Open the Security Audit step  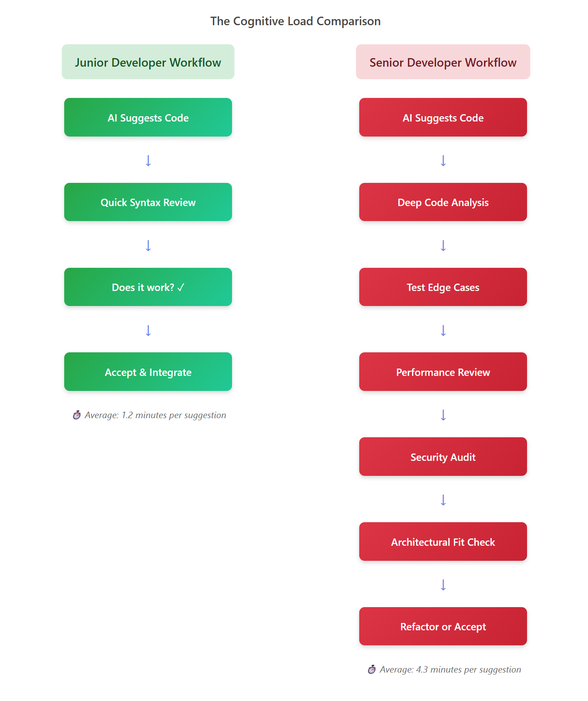443,457
